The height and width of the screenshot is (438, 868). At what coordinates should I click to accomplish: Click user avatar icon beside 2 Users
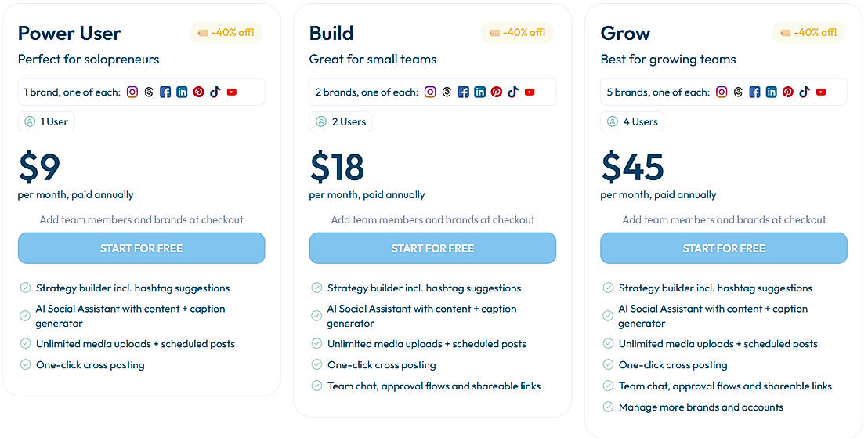321,121
